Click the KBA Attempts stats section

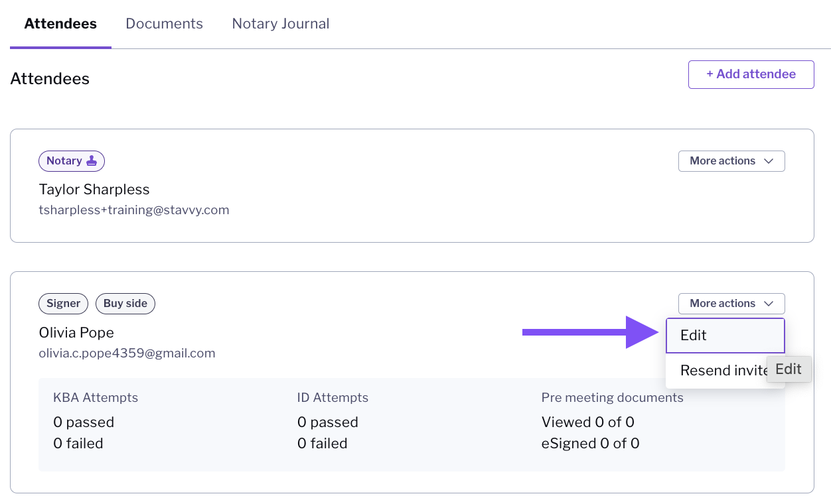click(x=96, y=420)
